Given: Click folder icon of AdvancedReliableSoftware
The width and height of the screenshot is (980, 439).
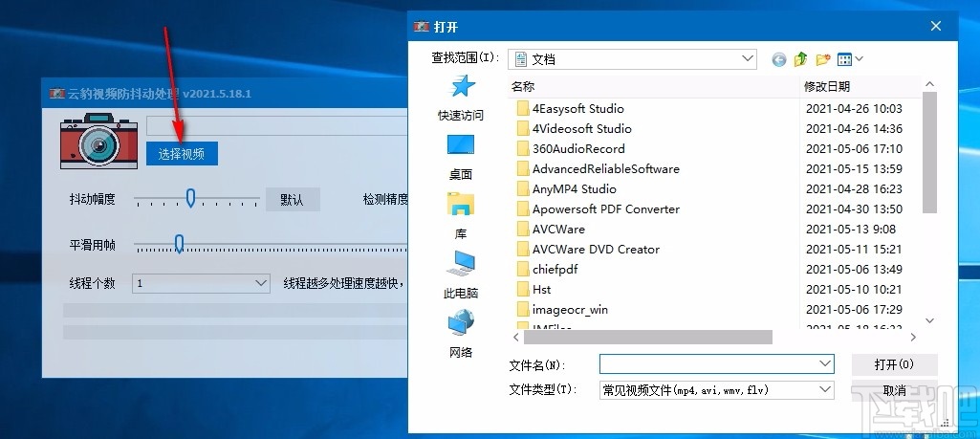Looking at the screenshot, I should click(x=522, y=169).
